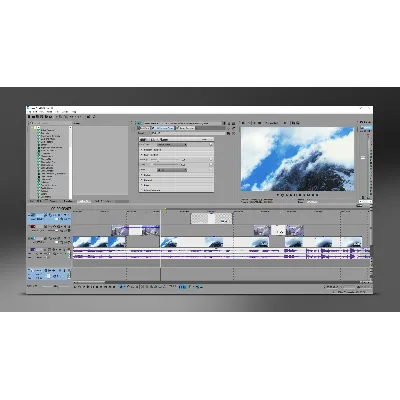
Task: Select the long middle clip on third video track
Action: tap(215, 242)
